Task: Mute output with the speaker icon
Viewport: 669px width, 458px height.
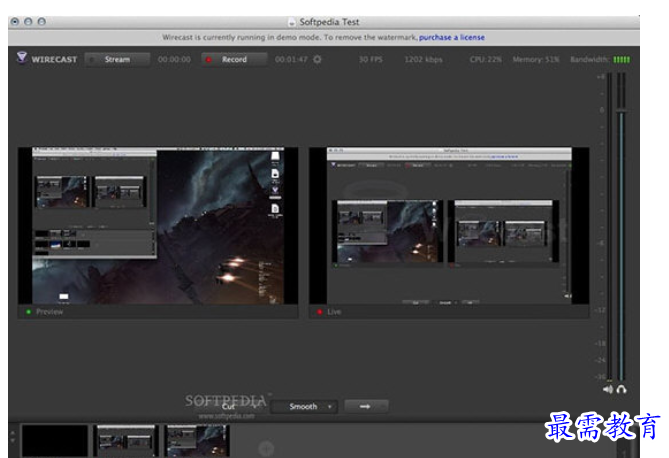Action: pyautogui.click(x=608, y=389)
